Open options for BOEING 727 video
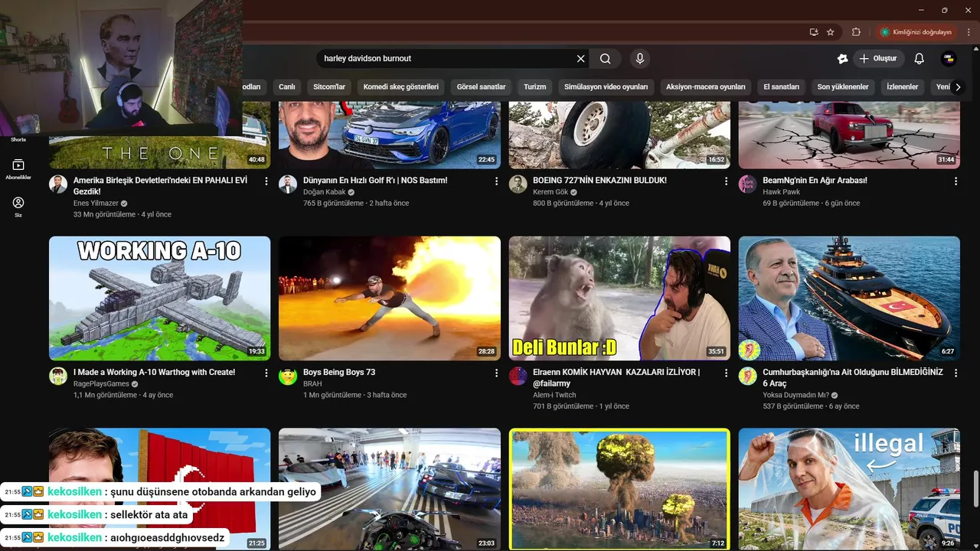Image resolution: width=980 pixels, height=551 pixels. (x=726, y=181)
